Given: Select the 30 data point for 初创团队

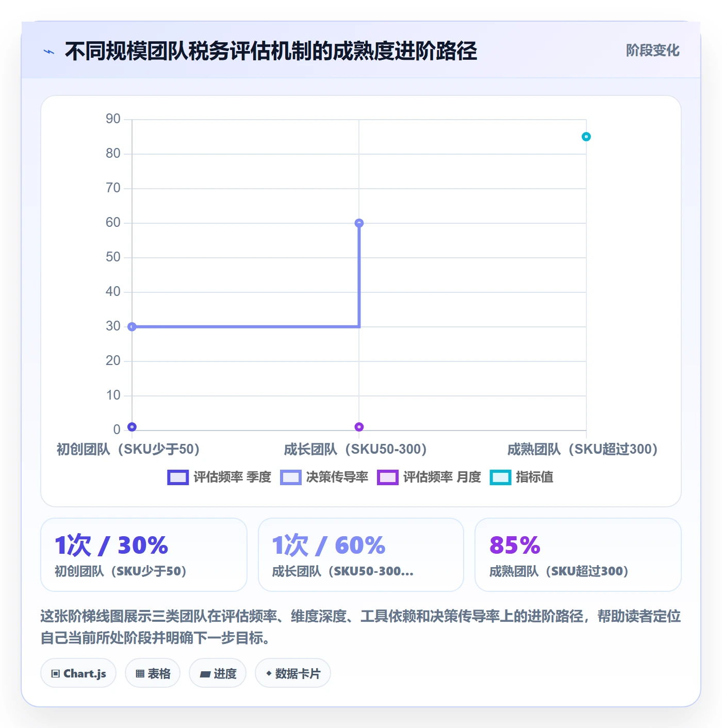Looking at the screenshot, I should click(x=132, y=326).
